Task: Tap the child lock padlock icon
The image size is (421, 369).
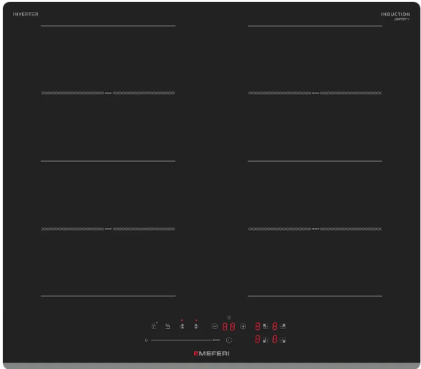Action: [154, 326]
